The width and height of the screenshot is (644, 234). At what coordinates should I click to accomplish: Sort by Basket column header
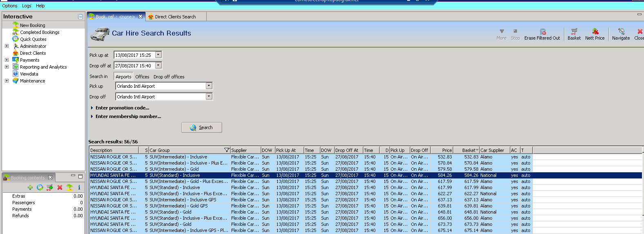point(466,150)
